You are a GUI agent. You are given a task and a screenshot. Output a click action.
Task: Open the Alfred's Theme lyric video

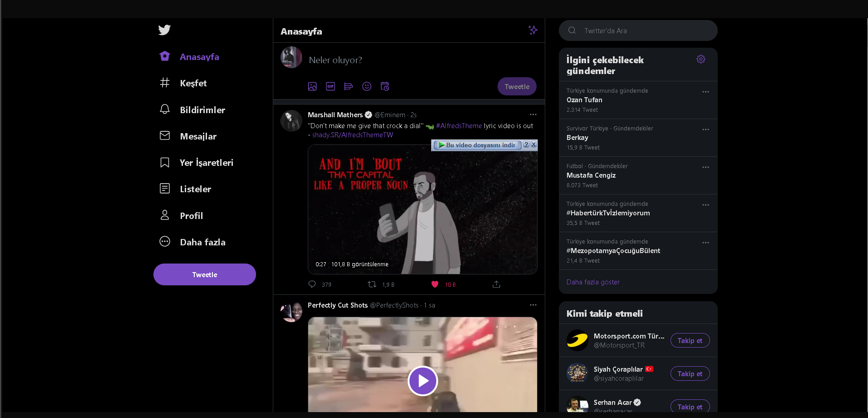click(423, 209)
